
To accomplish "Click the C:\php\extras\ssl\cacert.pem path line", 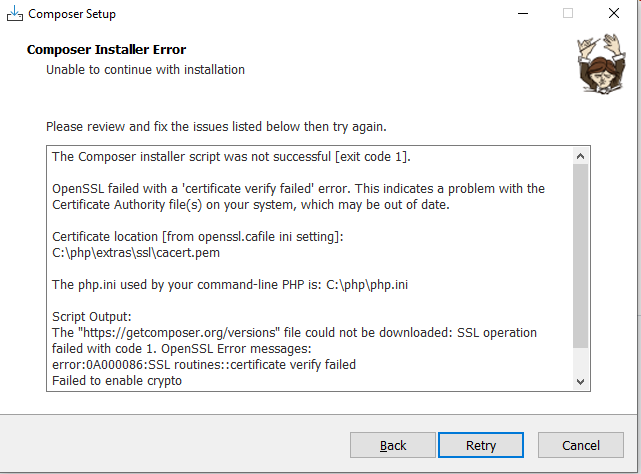I will (136, 253).
